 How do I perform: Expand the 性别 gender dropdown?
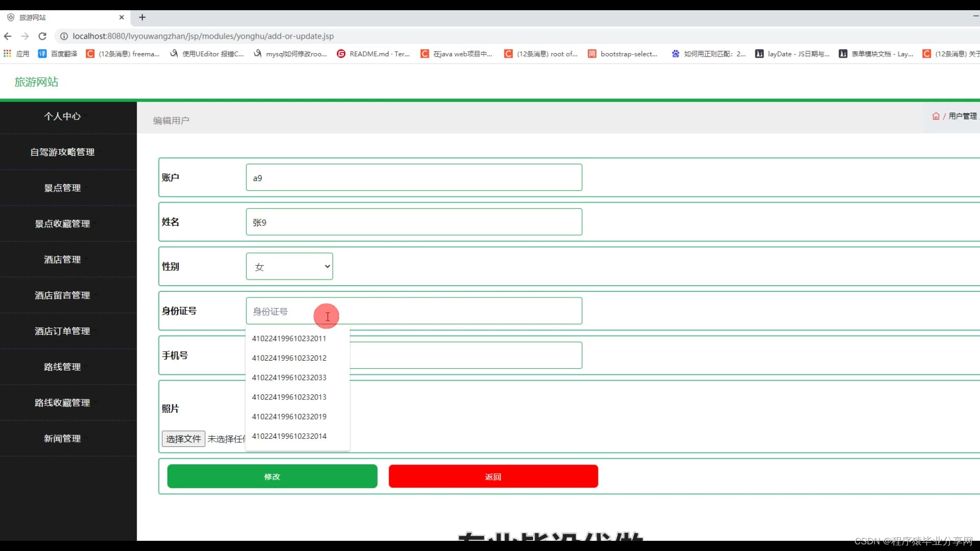click(289, 266)
